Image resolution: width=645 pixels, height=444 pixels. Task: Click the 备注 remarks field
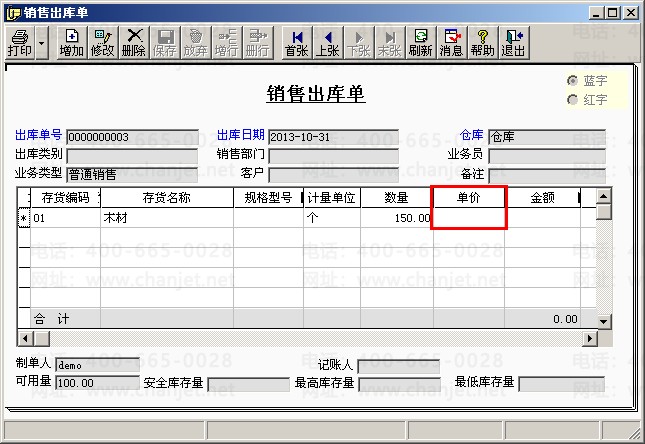click(547, 175)
